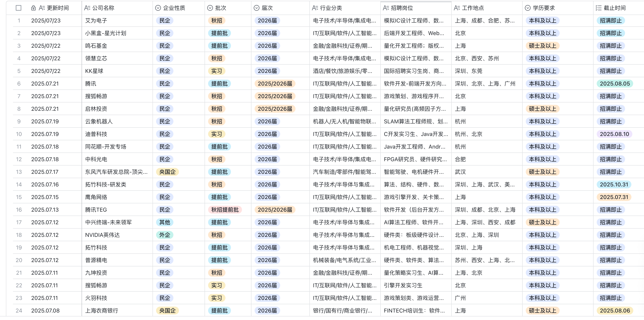Click single-select icon of 届次 column
The height and width of the screenshot is (320, 644).
[x=257, y=8]
